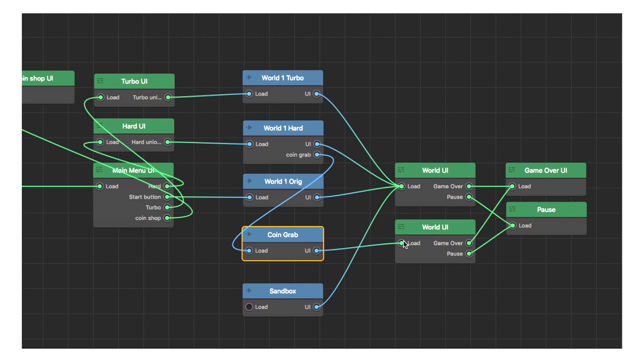Click the UI output port on World 1 Turbo
This screenshot has width=644, height=362.
click(316, 94)
